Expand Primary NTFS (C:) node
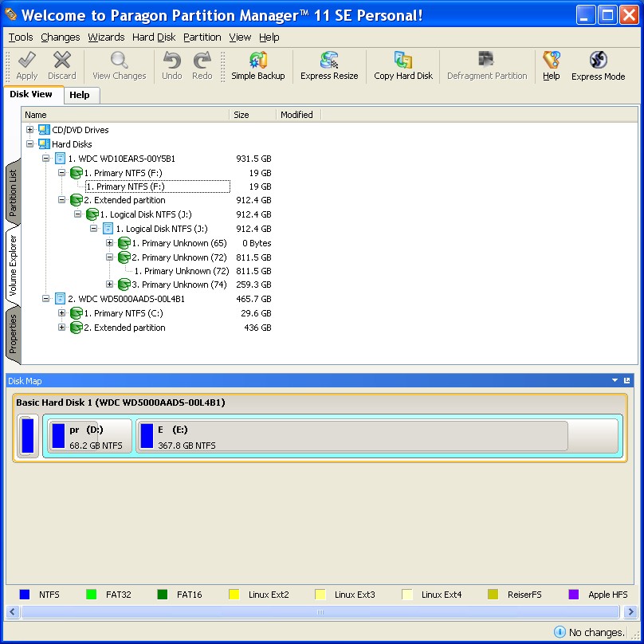 point(61,313)
